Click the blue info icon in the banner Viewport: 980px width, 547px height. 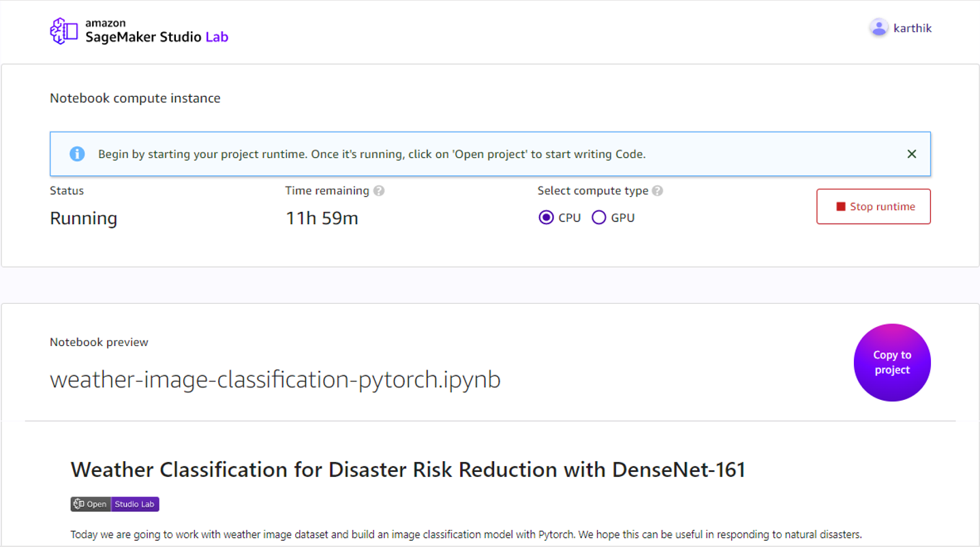pos(77,154)
